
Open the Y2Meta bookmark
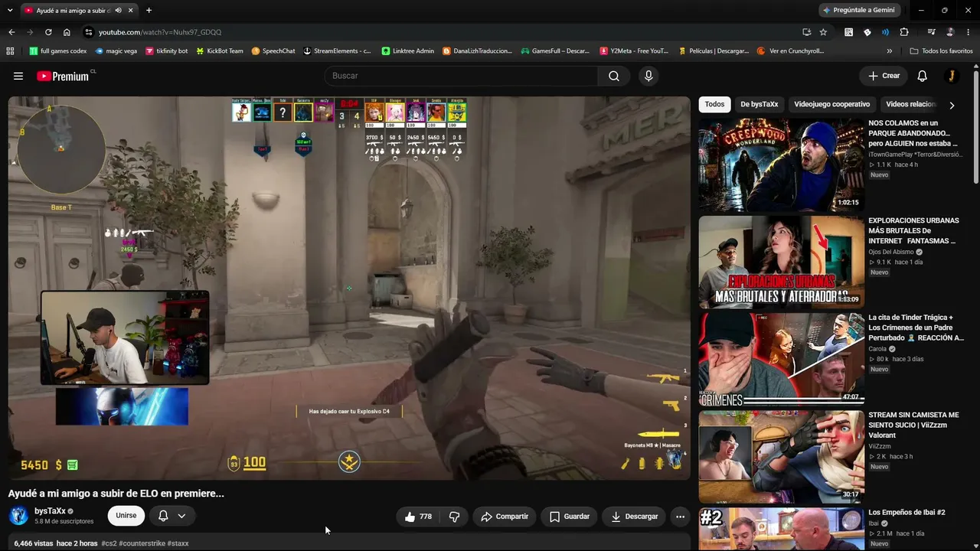pos(633,51)
